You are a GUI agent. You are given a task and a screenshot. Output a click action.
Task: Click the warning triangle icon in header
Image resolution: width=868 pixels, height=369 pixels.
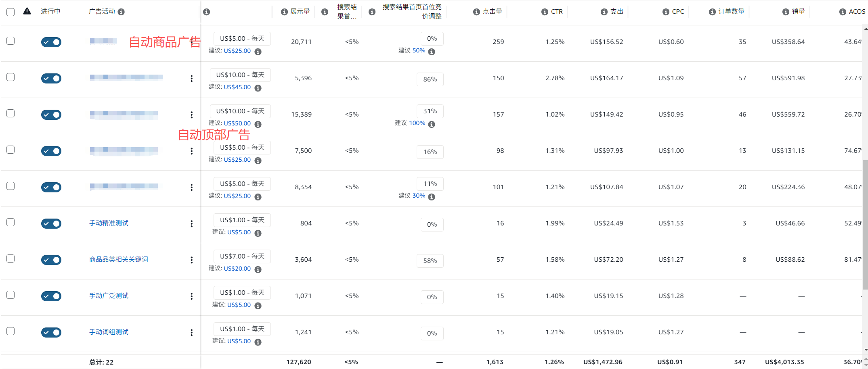point(27,11)
